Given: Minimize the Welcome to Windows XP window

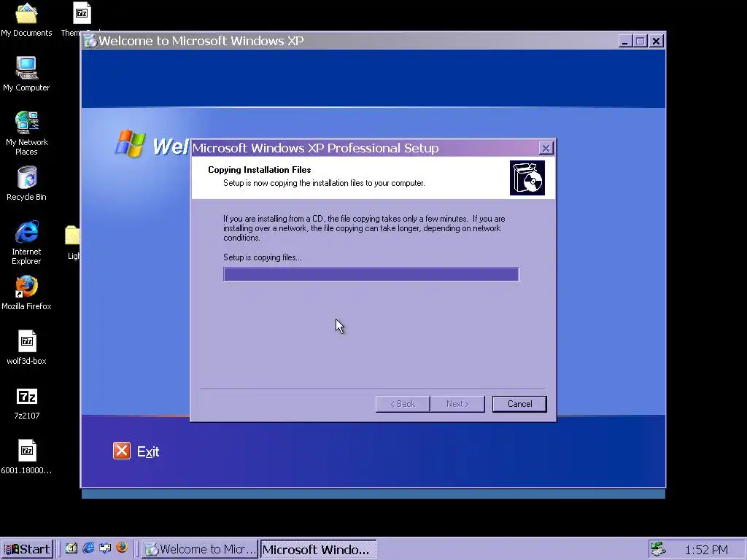Looking at the screenshot, I should pyautogui.click(x=624, y=41).
